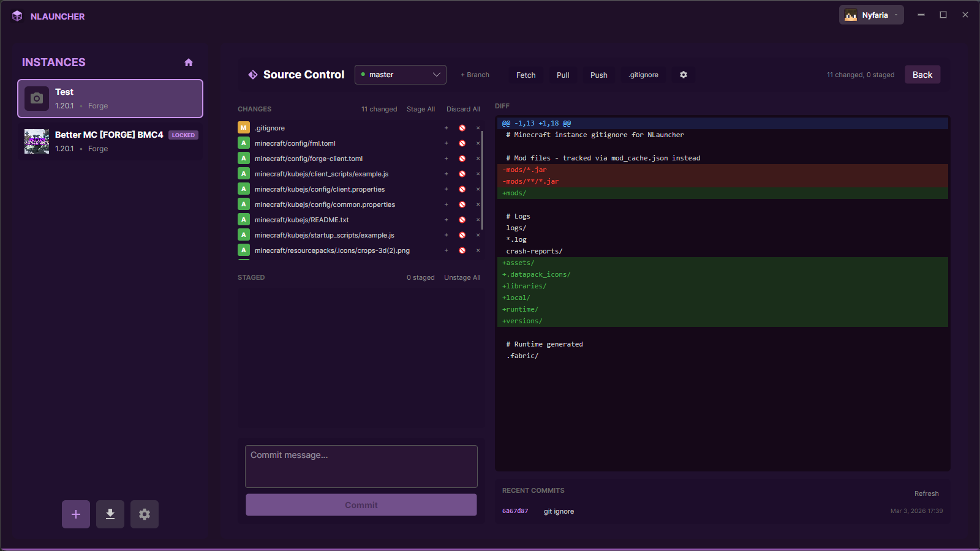Open launcher settings gear at sidebar bottom
The width and height of the screenshot is (980, 551).
[145, 514]
